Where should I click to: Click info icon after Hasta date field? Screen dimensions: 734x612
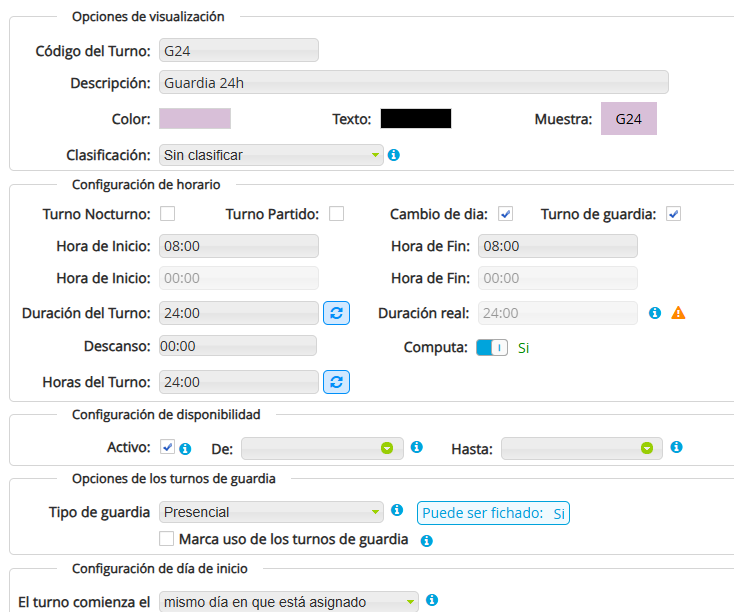point(677,447)
